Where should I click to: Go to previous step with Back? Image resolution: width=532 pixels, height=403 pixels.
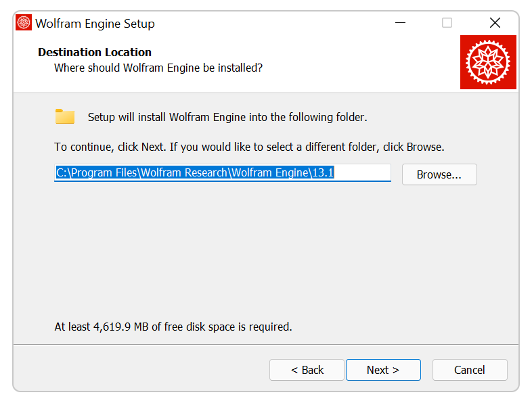coord(307,370)
